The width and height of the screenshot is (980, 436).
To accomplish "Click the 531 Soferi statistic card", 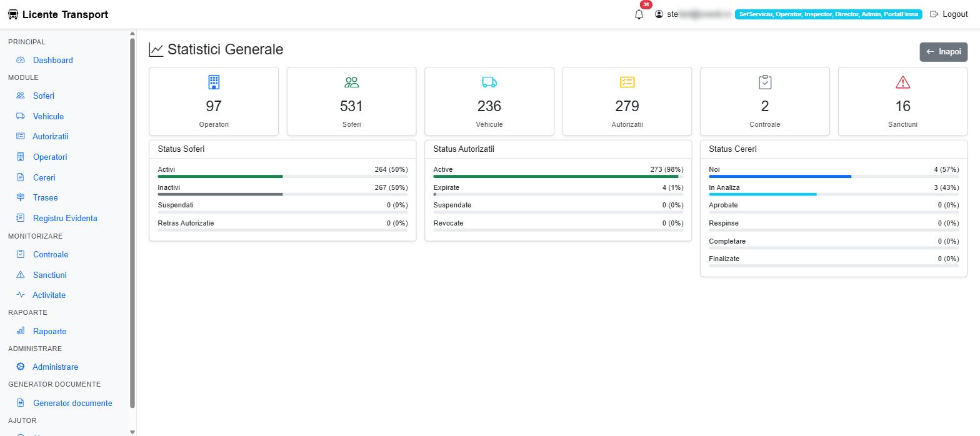I will 351,101.
